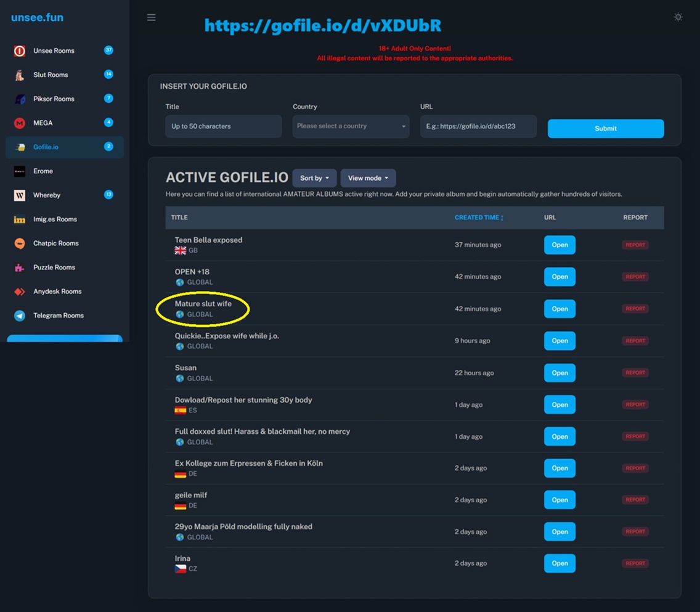Open the Telegram Rooms menu label
This screenshot has height=612, width=700.
click(x=59, y=316)
